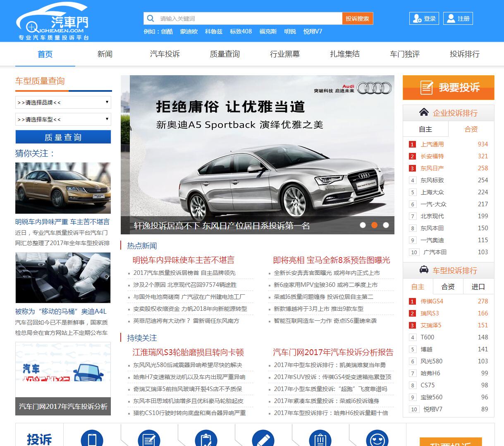Click the 投诉搜索 button

pos(358,19)
